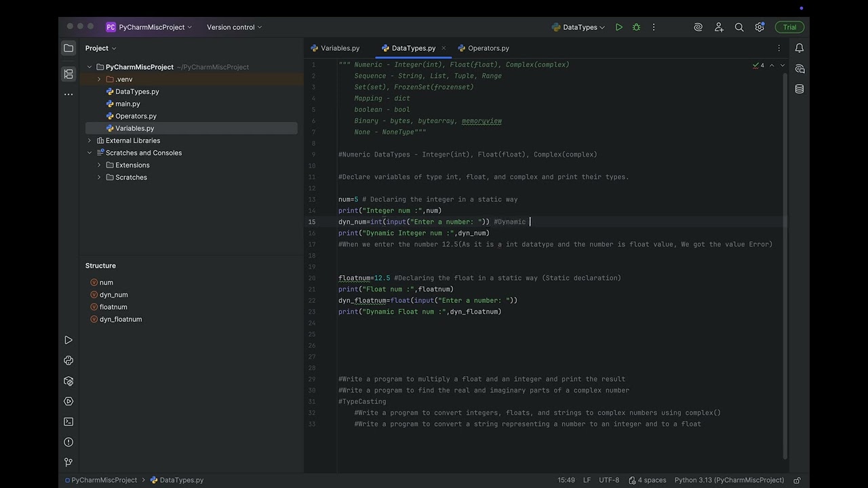Jump to previous highlighted problem arrow
Screen dimensions: 868x488
pos(771,65)
